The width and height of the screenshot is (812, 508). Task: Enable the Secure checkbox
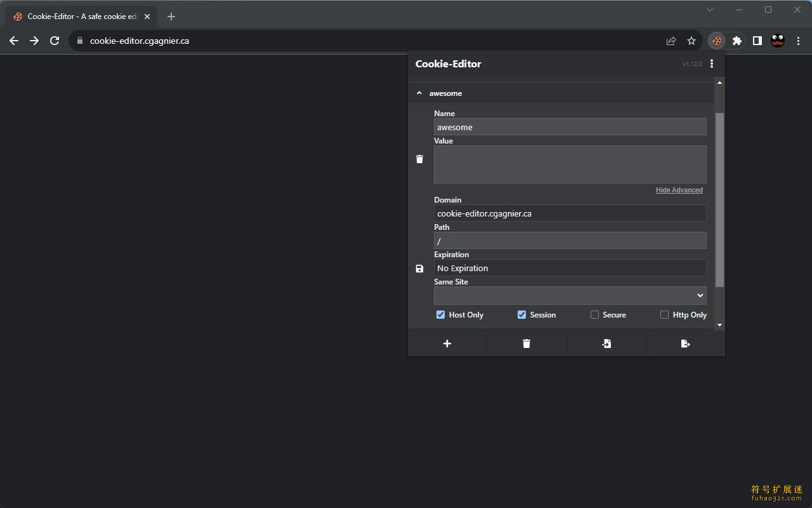pos(594,314)
